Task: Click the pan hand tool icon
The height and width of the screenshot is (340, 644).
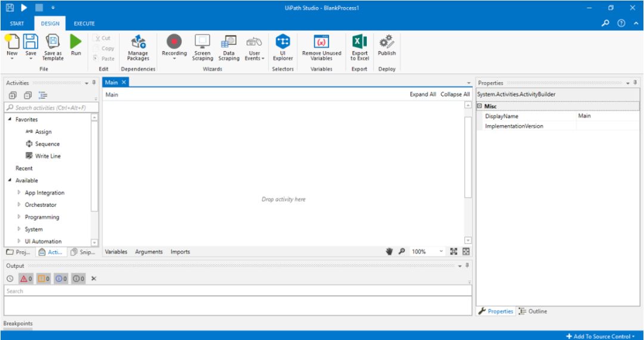Action: (x=389, y=252)
